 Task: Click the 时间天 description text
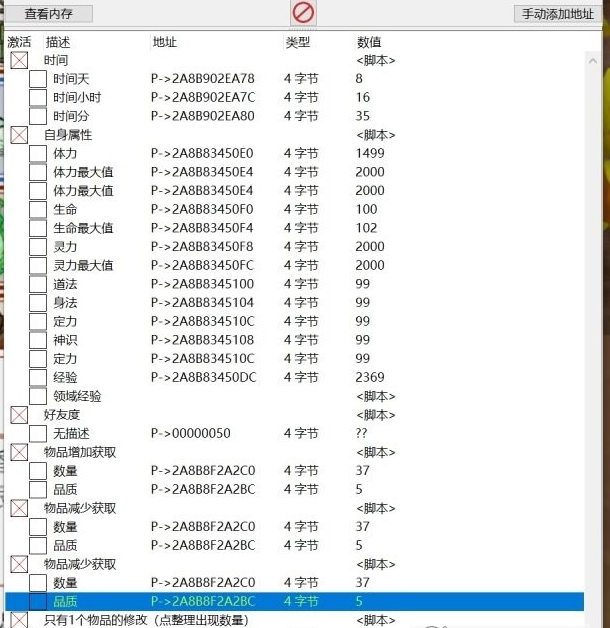[71, 79]
